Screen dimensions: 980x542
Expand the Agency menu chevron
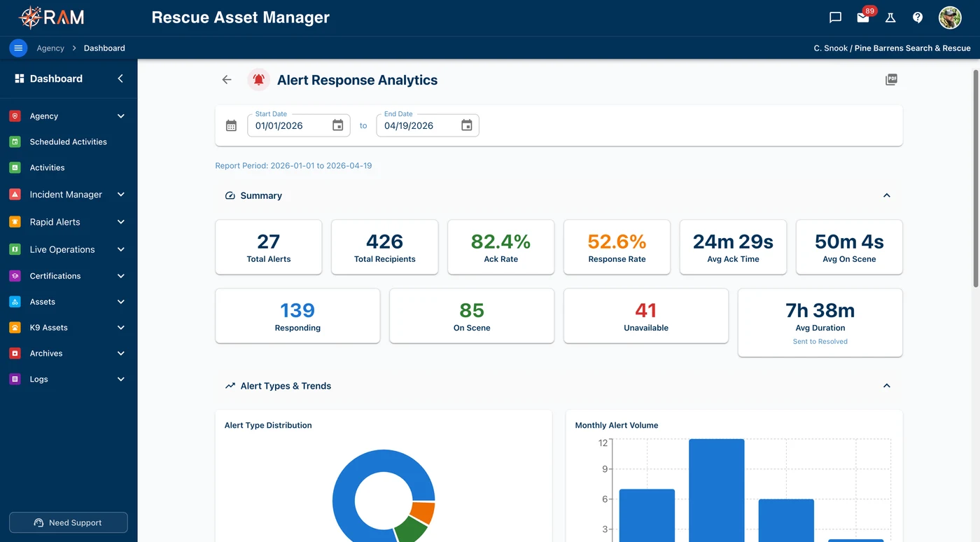tap(120, 116)
